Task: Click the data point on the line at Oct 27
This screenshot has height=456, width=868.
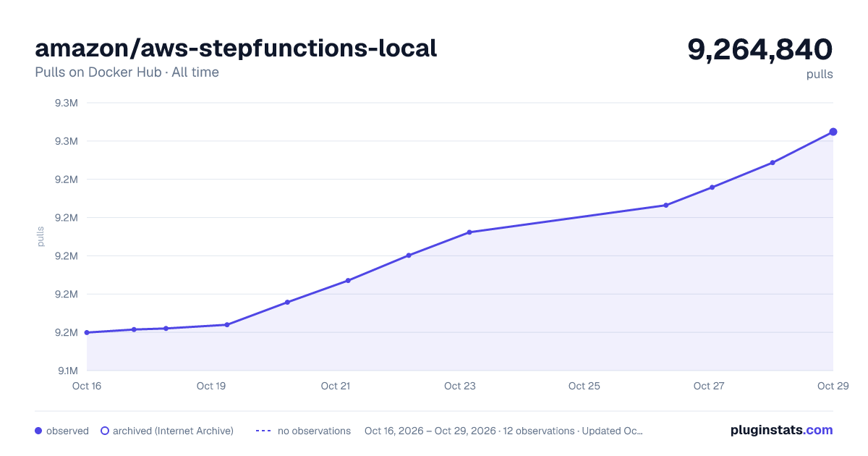Action: (x=712, y=187)
